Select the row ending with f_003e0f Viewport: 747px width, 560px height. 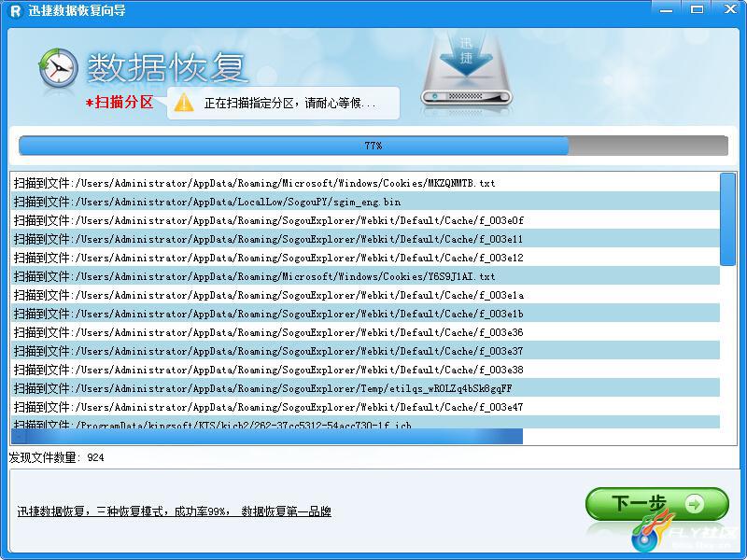pyautogui.click(x=365, y=220)
